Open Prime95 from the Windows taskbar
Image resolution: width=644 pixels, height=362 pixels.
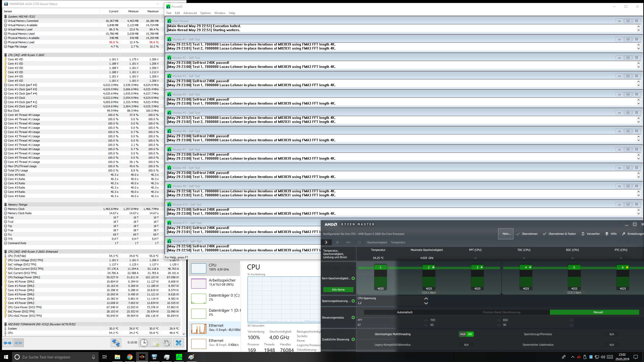(x=179, y=357)
